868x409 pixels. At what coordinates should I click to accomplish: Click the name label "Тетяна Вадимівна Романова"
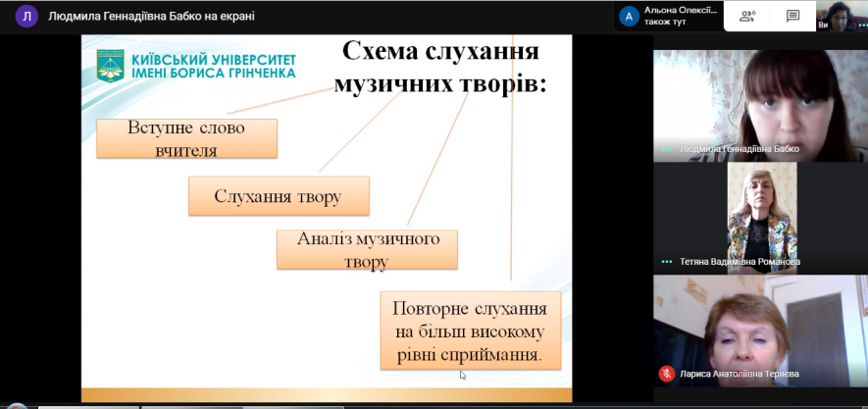pyautogui.click(x=740, y=262)
